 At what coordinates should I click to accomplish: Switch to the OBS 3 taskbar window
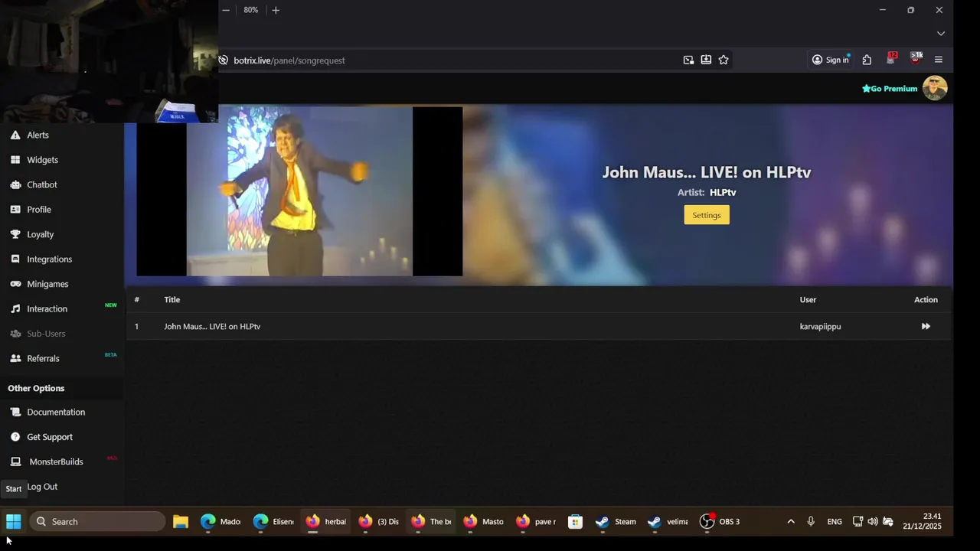tap(720, 522)
